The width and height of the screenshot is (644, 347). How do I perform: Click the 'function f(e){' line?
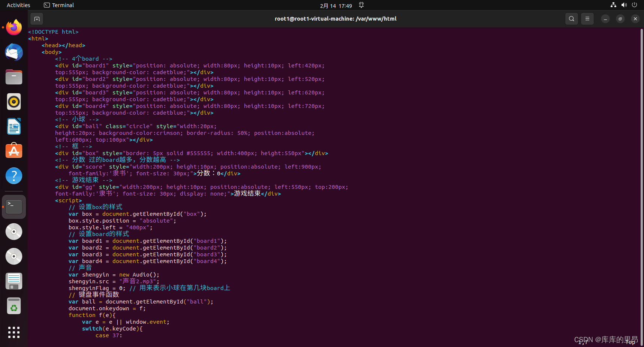pos(92,315)
